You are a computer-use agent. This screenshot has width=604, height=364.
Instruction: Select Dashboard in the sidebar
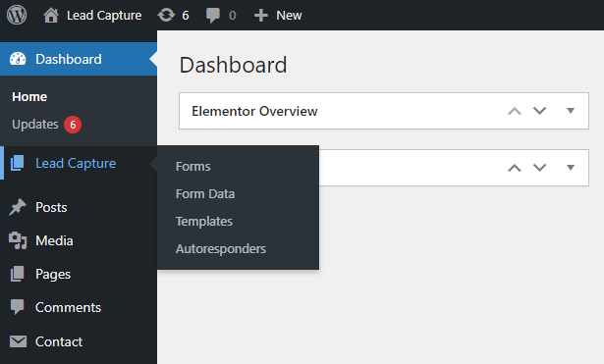(69, 59)
